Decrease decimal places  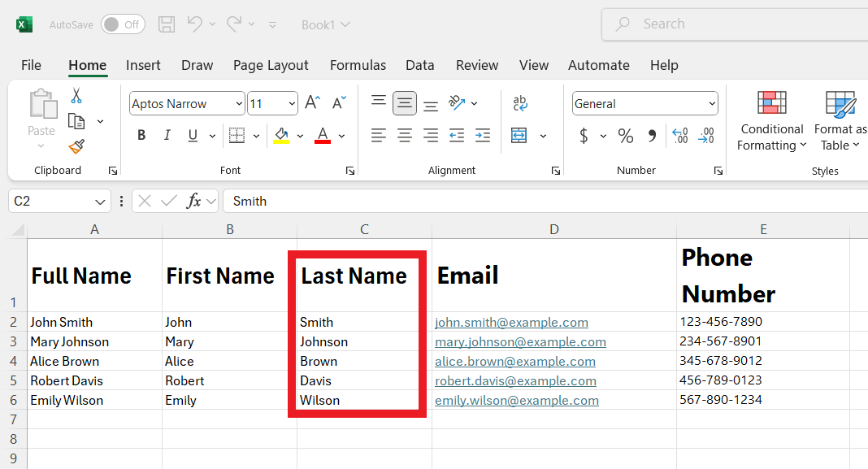(x=705, y=136)
